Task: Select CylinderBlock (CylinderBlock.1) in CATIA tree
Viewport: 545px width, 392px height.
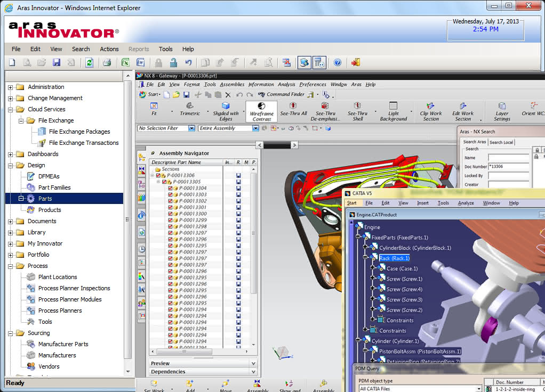Action: tap(415, 248)
